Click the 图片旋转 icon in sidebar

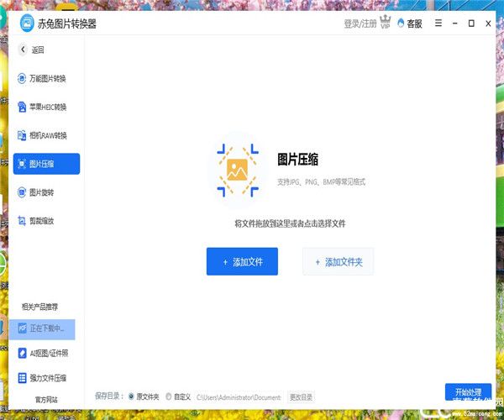point(23,192)
